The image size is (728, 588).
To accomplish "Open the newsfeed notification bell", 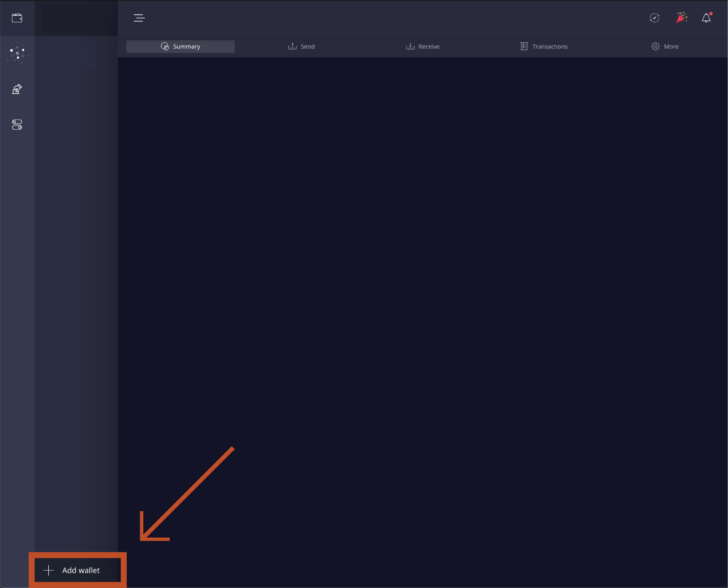I will pyautogui.click(x=706, y=18).
